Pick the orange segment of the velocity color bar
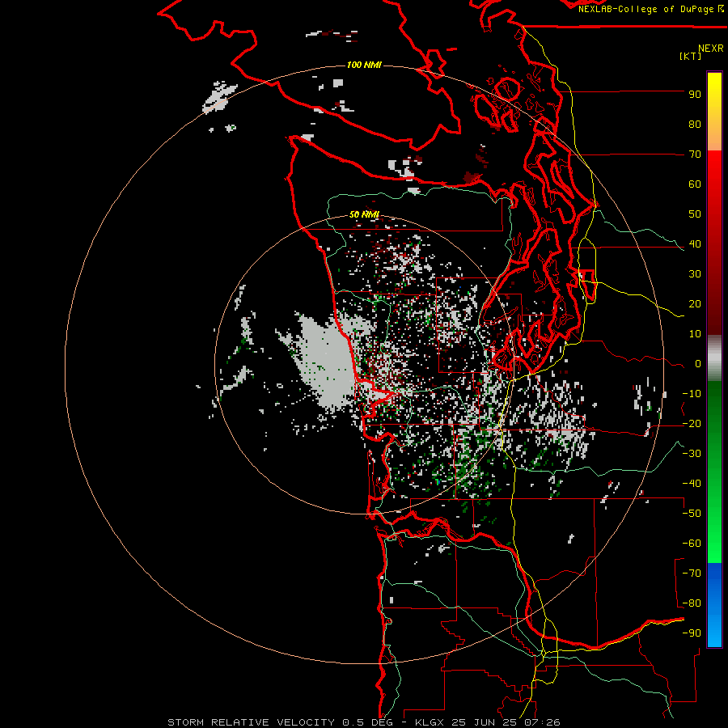Viewport: 728px width, 728px height. [714, 137]
